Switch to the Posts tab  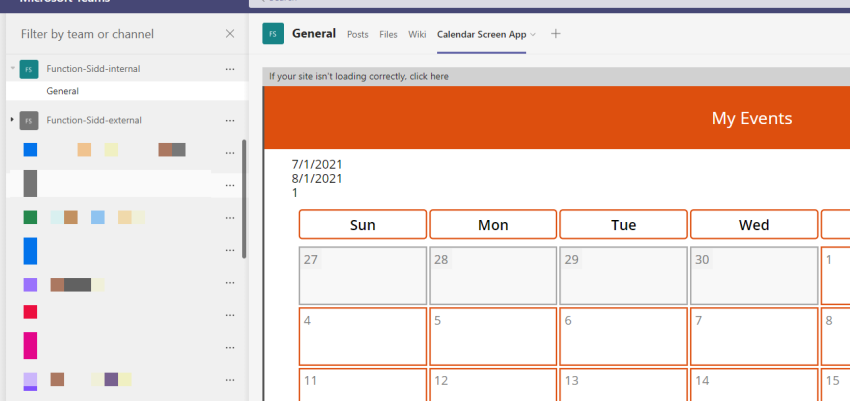point(358,34)
